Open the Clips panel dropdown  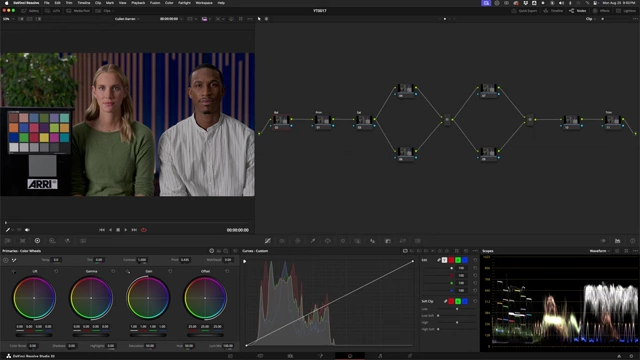104,11
